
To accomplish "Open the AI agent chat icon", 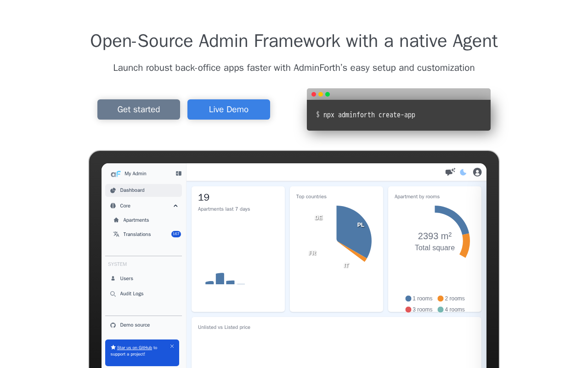I will (x=450, y=172).
